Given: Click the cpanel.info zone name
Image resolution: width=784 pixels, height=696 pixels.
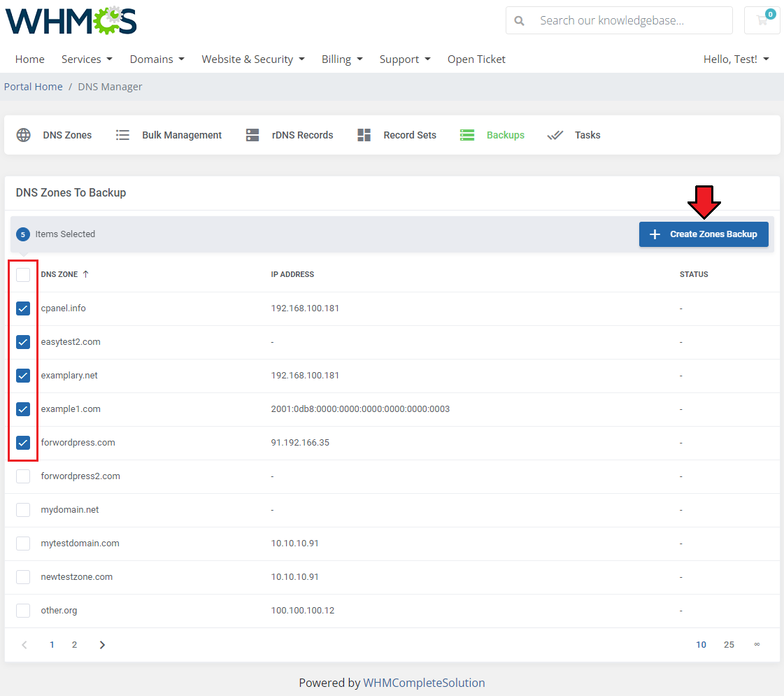Looking at the screenshot, I should pyautogui.click(x=64, y=308).
